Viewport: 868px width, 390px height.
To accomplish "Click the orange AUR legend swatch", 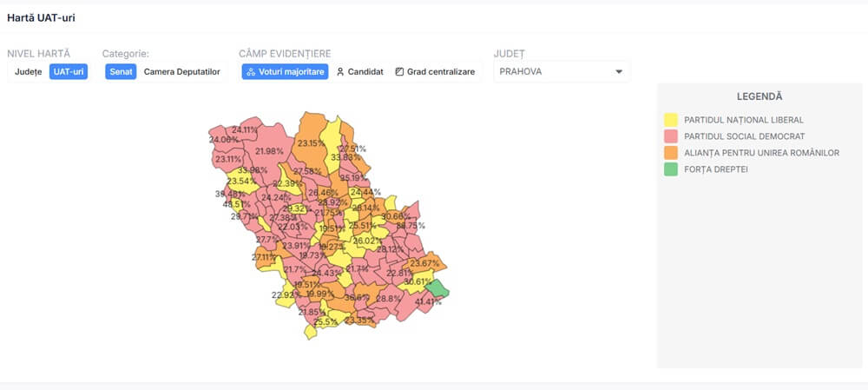I will click(x=671, y=153).
